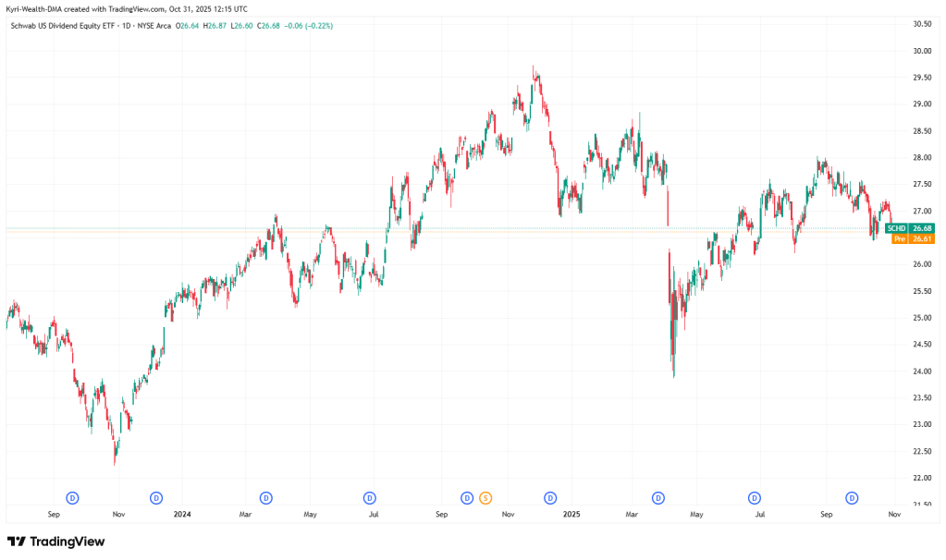The height and width of the screenshot is (560, 946).
Task: Click the TradingView logo at the bottom left
Action: coord(55,542)
